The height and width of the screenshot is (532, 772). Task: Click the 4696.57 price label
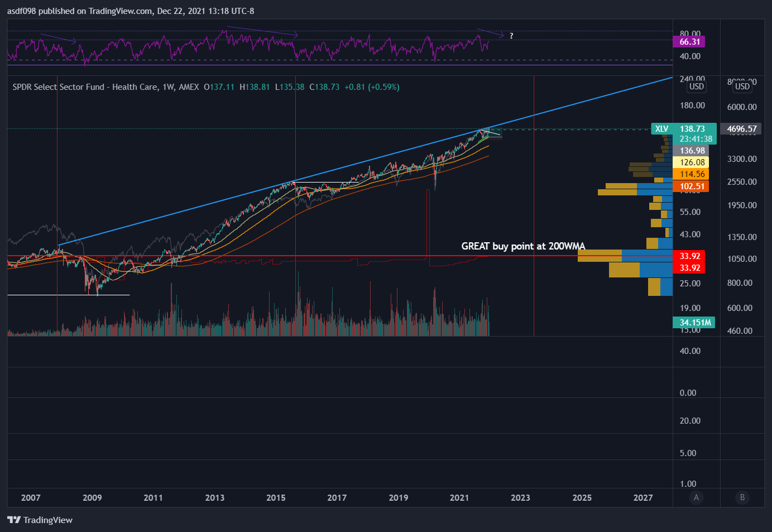742,129
